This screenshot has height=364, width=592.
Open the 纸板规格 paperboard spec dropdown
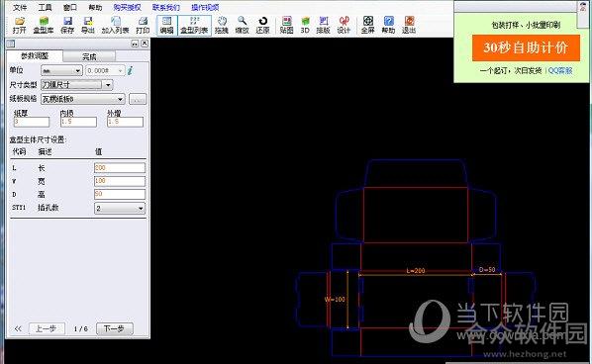click(83, 99)
